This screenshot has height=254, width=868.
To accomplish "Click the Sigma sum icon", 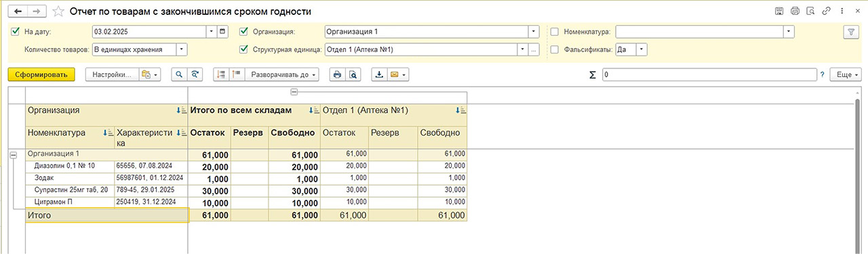I will click(x=593, y=75).
